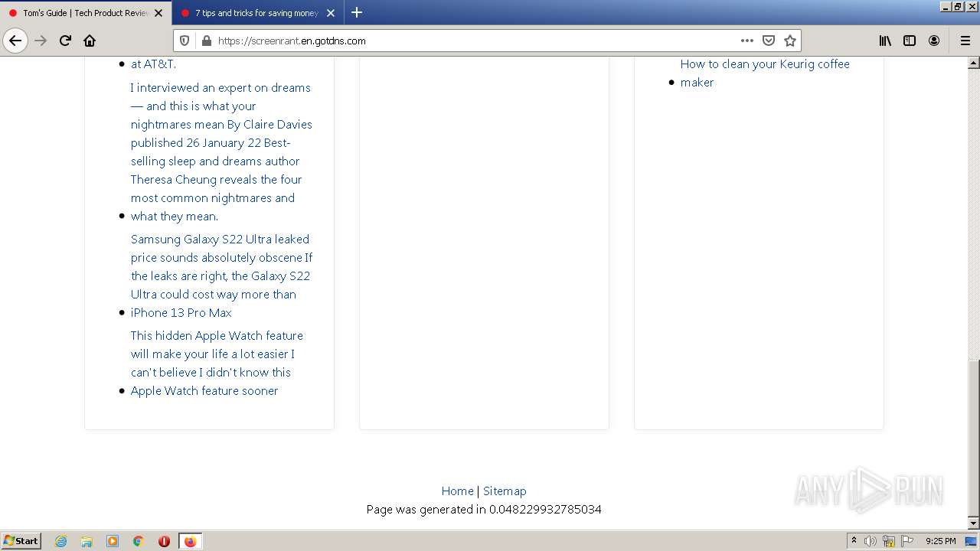Click the clock showing 9:25 PM
The width and height of the screenshot is (980, 551).
click(941, 541)
